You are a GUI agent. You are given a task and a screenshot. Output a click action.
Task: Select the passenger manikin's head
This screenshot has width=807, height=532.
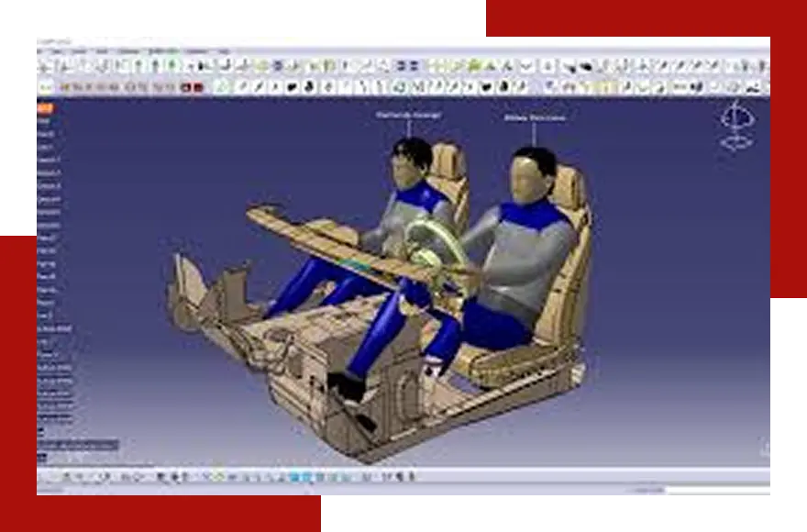click(x=409, y=161)
